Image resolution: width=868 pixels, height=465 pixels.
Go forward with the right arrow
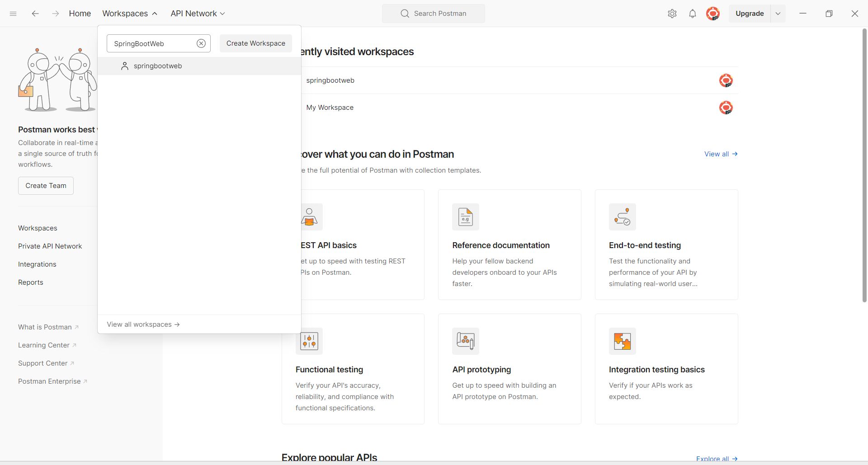(55, 14)
